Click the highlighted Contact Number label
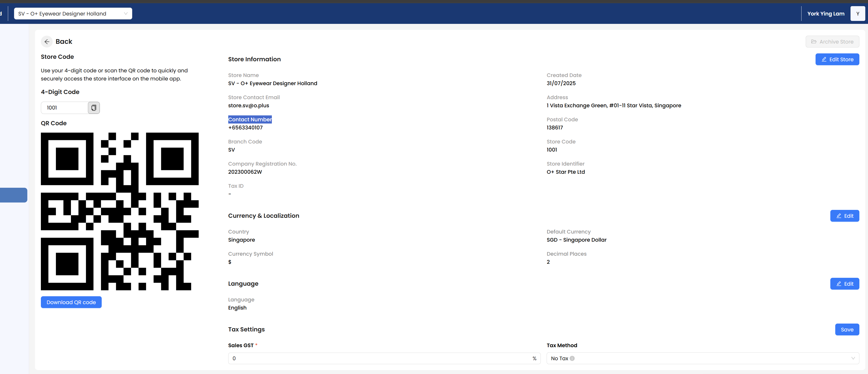This screenshot has width=868, height=374. pos(250,120)
